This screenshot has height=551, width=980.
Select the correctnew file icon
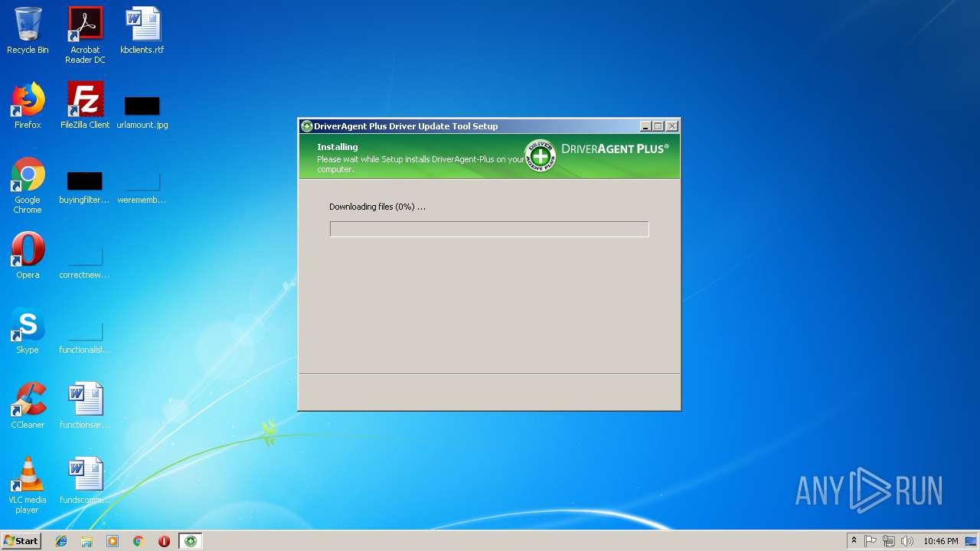(85, 262)
